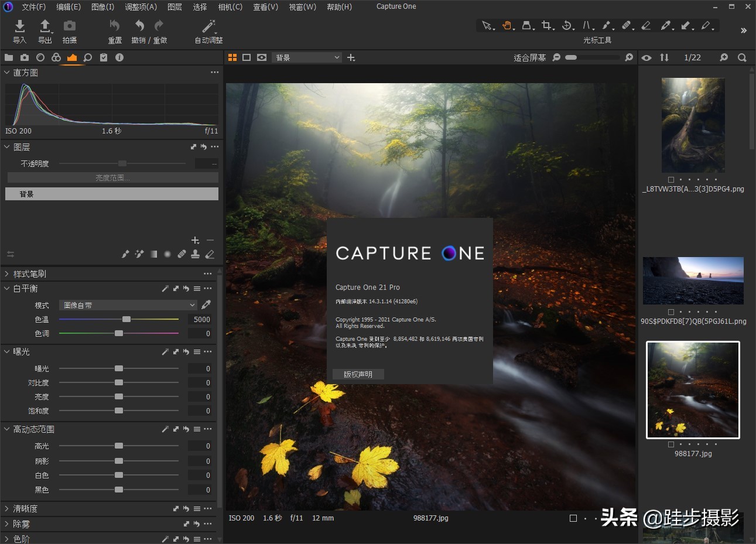Screen dimensions: 756x544
Task: Open the 调整项(A) menu
Action: pos(140,7)
